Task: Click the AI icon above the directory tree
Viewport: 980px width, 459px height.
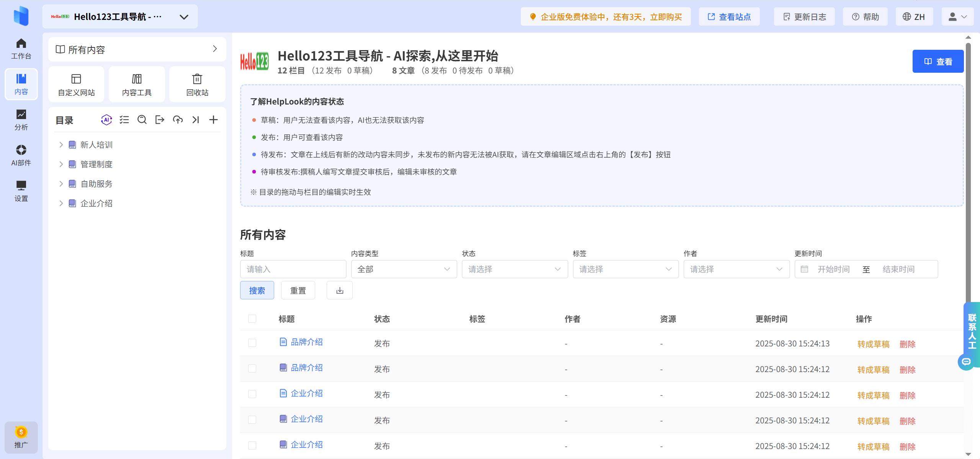Action: pyautogui.click(x=106, y=119)
